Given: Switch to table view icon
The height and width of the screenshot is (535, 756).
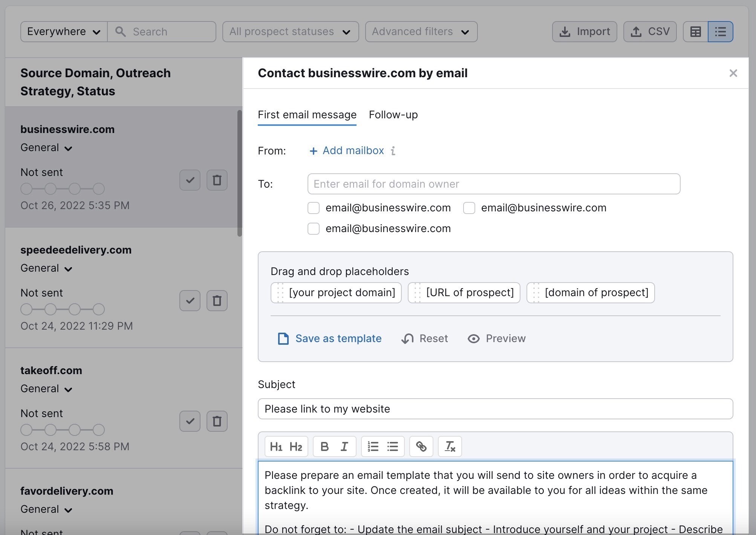Looking at the screenshot, I should (x=696, y=32).
